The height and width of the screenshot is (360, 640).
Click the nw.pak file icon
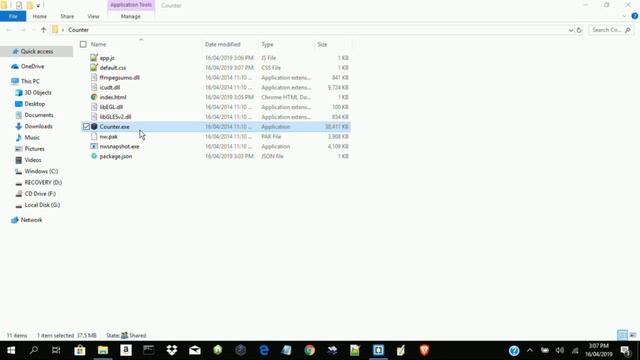(94, 136)
